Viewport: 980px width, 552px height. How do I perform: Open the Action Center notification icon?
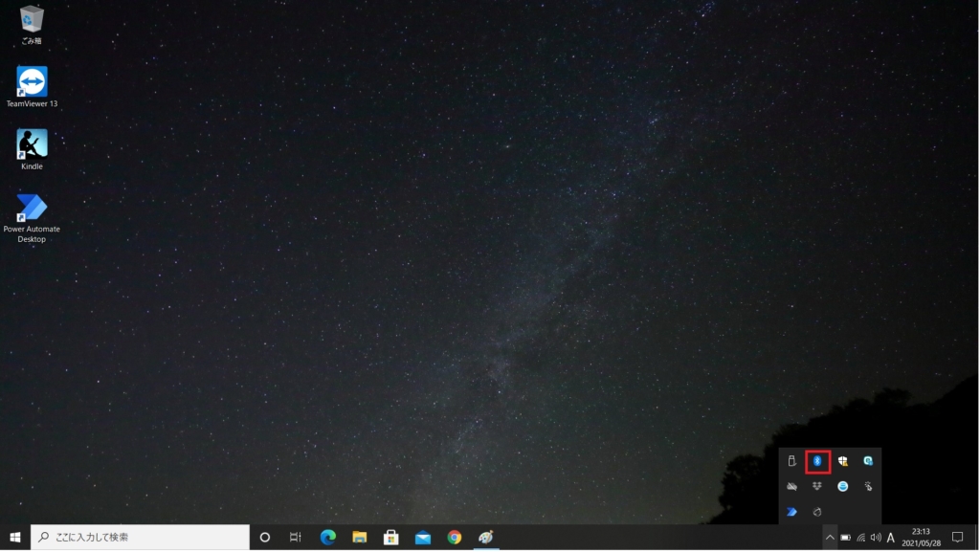(957, 538)
